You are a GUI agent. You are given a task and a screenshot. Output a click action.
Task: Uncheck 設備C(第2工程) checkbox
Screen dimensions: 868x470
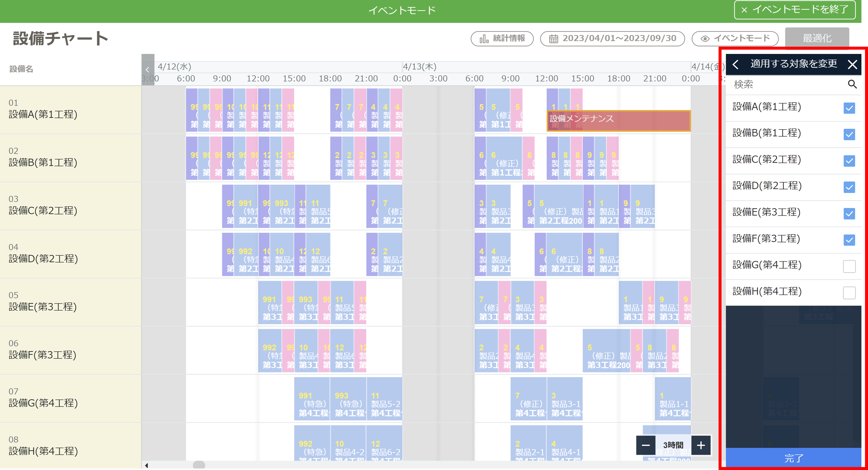coord(849,161)
